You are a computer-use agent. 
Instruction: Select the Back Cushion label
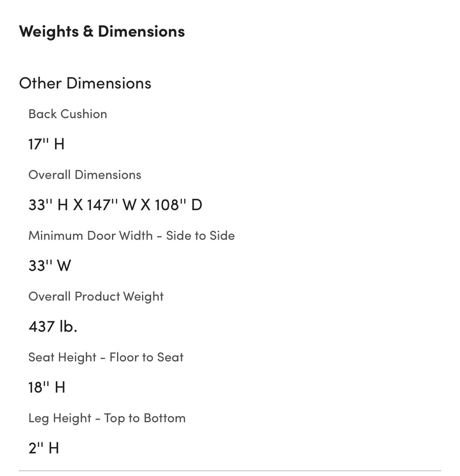(67, 114)
